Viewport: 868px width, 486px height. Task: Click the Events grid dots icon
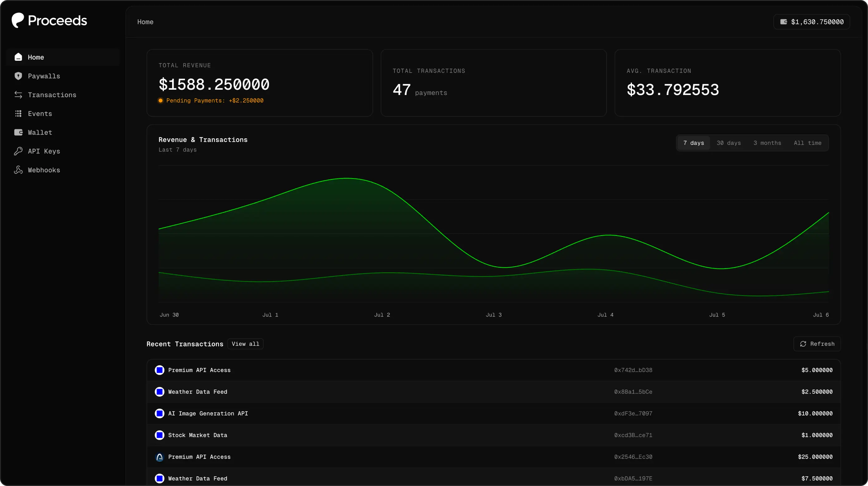[18, 113]
